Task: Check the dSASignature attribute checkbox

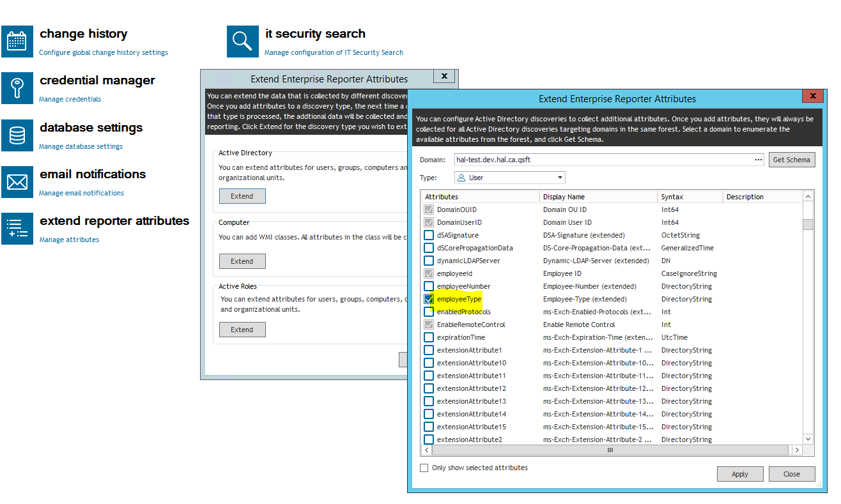Action: click(x=429, y=235)
